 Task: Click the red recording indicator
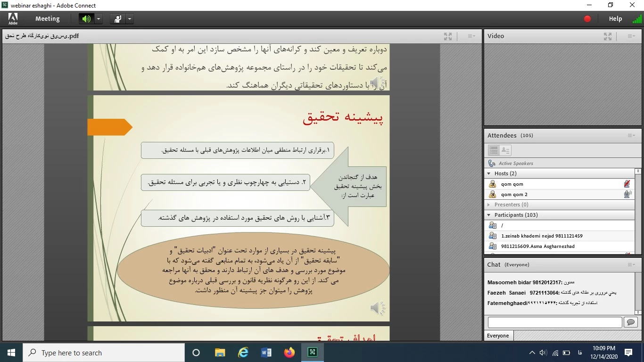587,19
